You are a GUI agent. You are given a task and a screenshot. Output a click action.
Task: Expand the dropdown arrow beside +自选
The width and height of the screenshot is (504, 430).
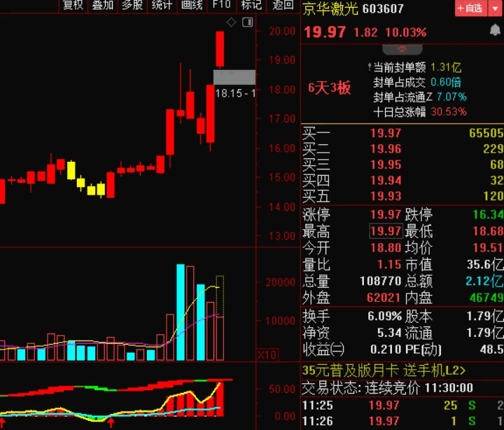(x=495, y=8)
